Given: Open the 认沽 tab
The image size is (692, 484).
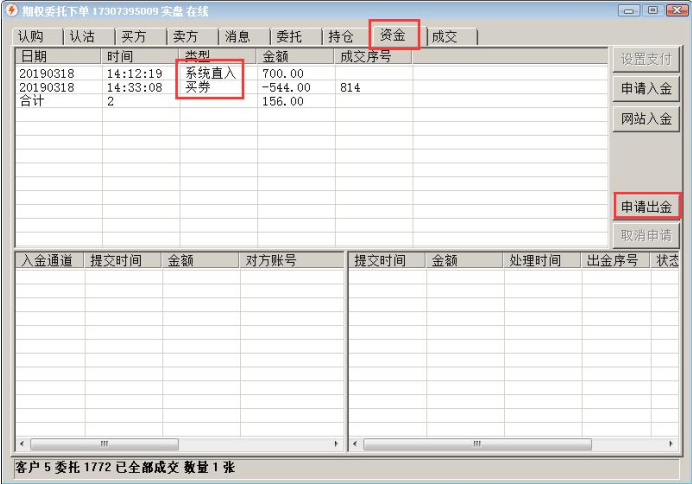Looking at the screenshot, I should (83, 36).
